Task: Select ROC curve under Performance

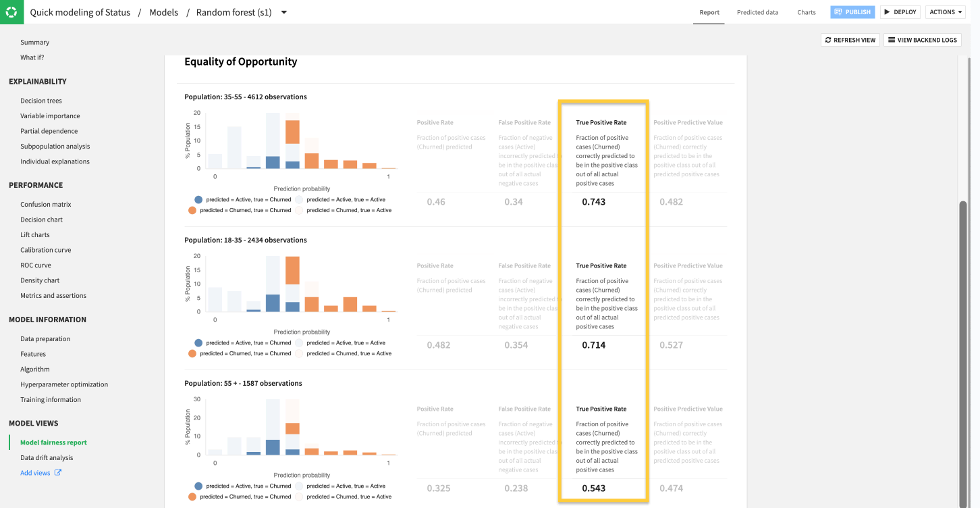Action: pos(34,265)
